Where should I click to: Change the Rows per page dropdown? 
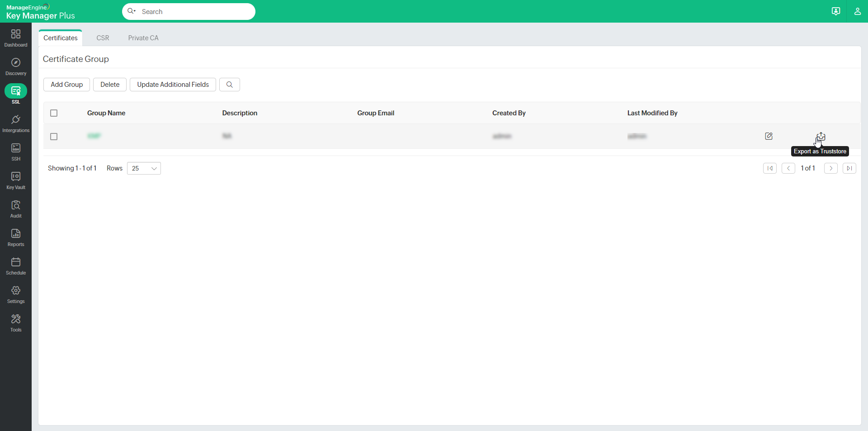143,168
